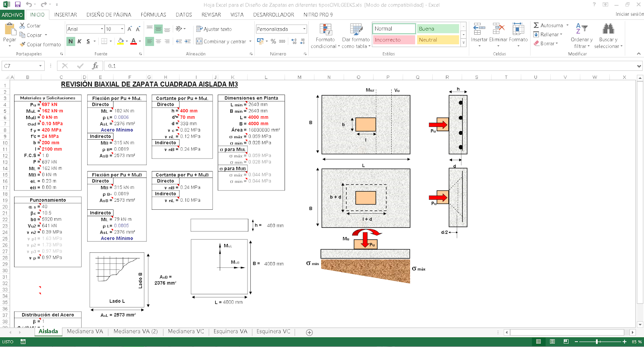This screenshot has height=347, width=644.
Task: Click the zoom slider handle in status bar
Action: coord(597,342)
